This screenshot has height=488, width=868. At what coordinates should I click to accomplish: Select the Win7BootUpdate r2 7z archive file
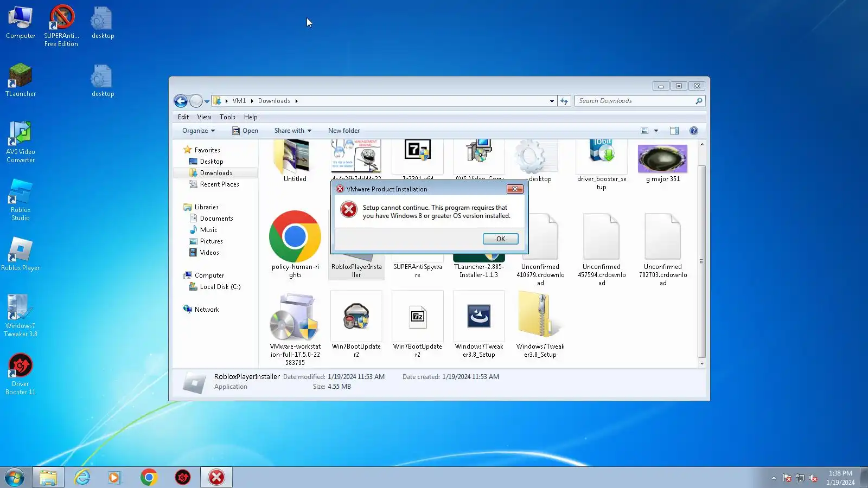(x=418, y=325)
